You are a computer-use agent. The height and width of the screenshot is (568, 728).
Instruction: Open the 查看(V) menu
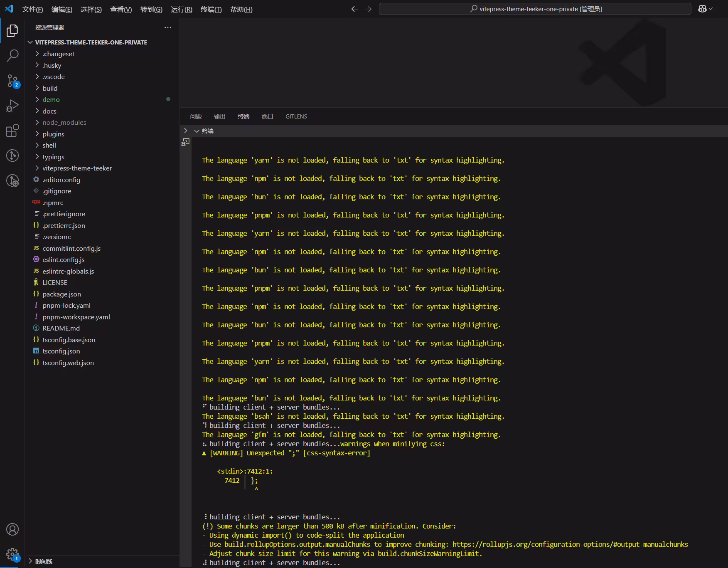click(121, 9)
